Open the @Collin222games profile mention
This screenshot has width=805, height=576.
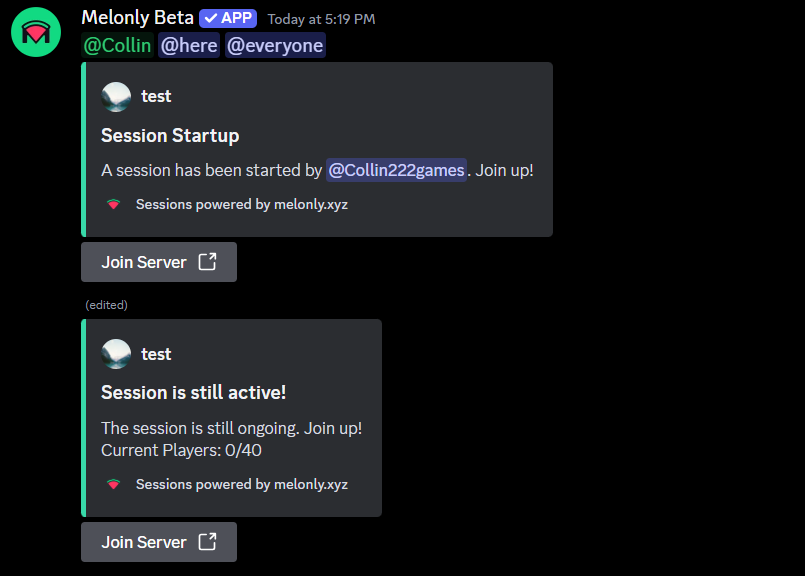396,169
